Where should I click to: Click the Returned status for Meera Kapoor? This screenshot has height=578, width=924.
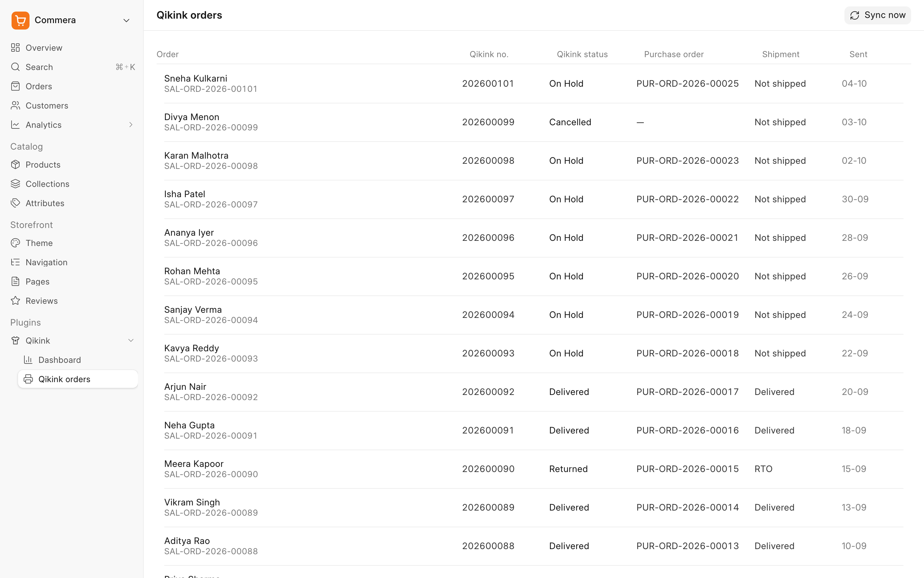568,469
